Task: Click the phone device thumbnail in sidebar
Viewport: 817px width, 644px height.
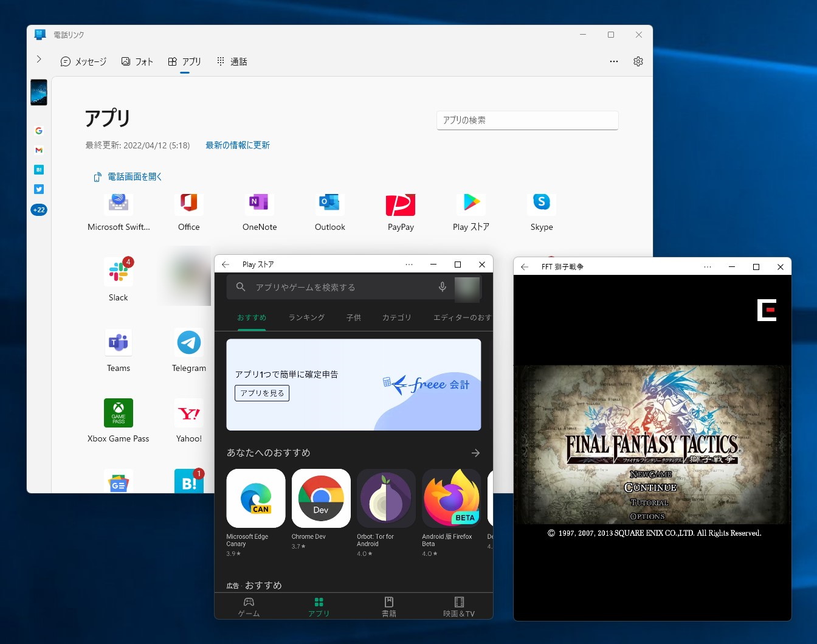Action: click(39, 92)
